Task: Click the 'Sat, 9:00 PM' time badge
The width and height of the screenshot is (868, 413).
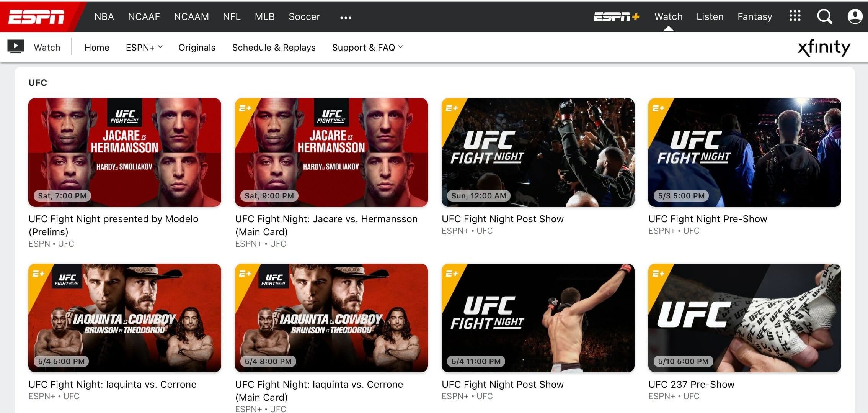Action: (x=269, y=196)
